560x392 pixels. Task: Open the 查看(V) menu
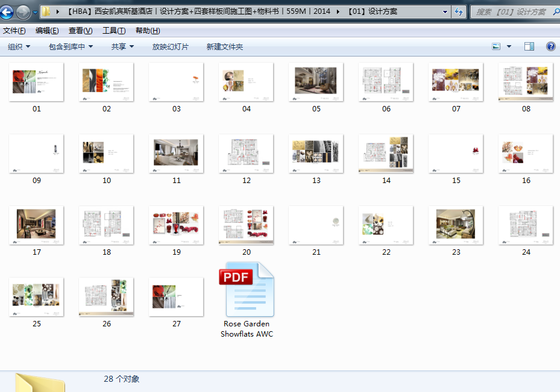coord(80,31)
